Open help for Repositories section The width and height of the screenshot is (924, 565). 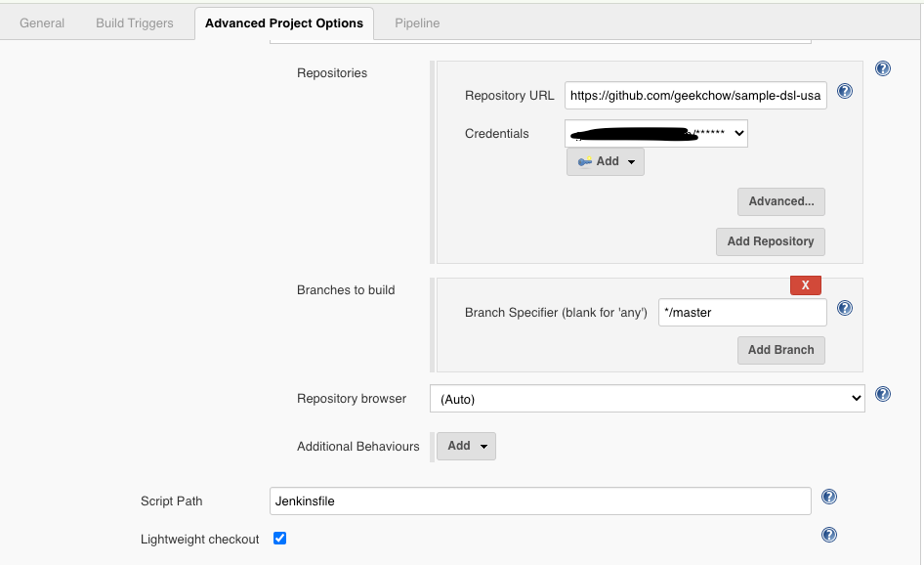pos(883,68)
